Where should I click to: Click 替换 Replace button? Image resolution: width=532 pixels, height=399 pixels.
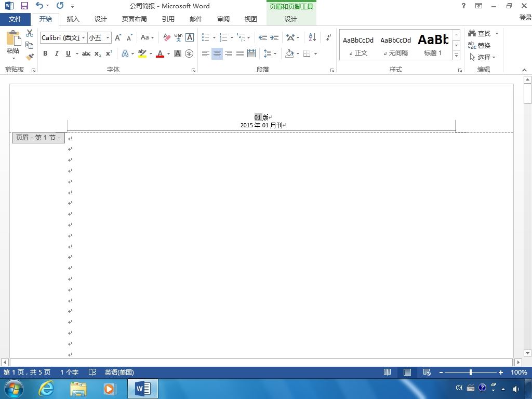tap(479, 45)
